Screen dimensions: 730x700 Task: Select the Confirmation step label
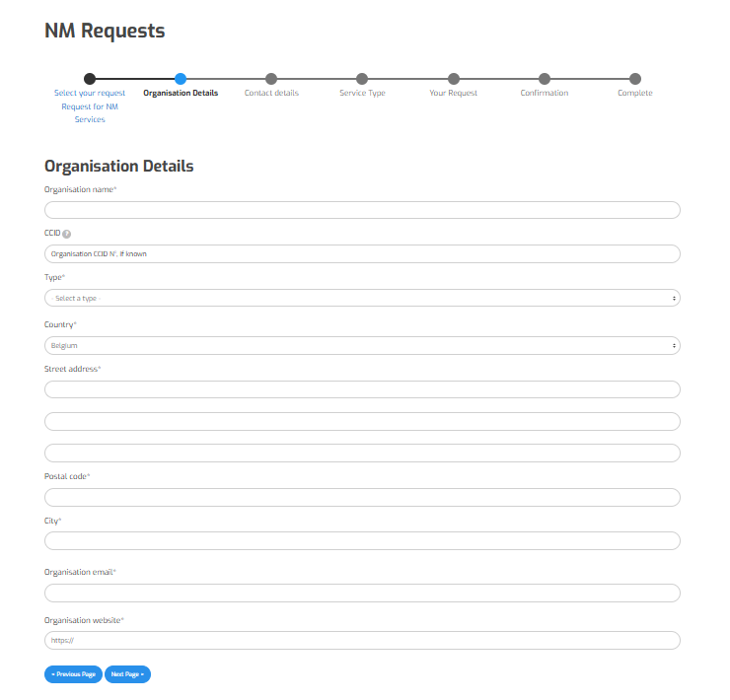pos(545,93)
